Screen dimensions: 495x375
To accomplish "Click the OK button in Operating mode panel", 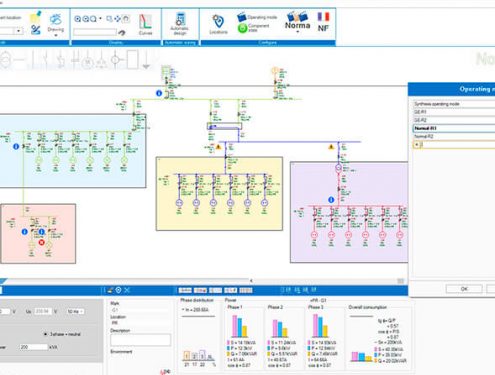I will (x=464, y=289).
